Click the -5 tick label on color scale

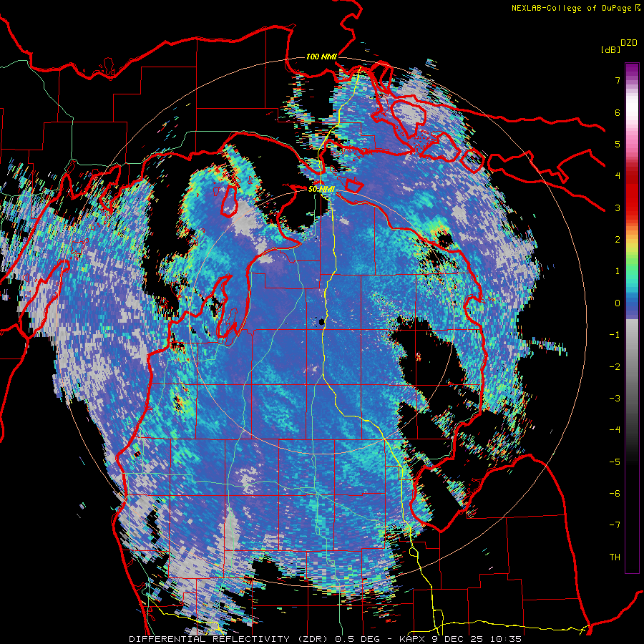click(615, 462)
